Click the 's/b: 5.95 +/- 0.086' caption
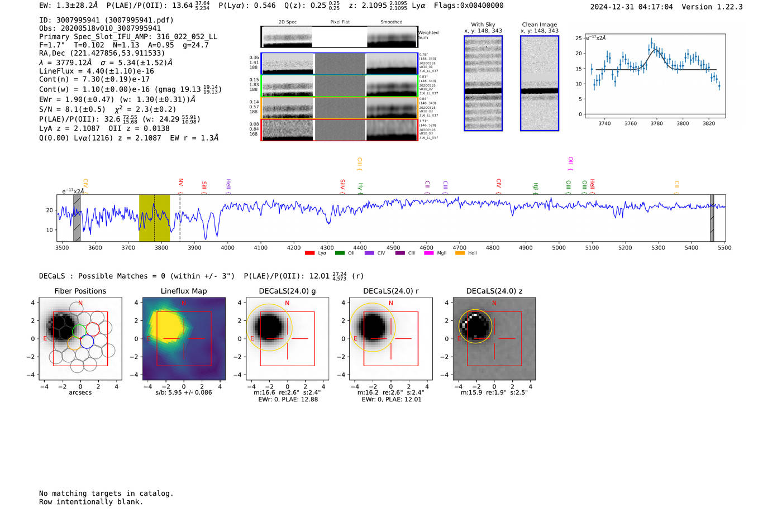The image size is (782, 532). [x=184, y=392]
